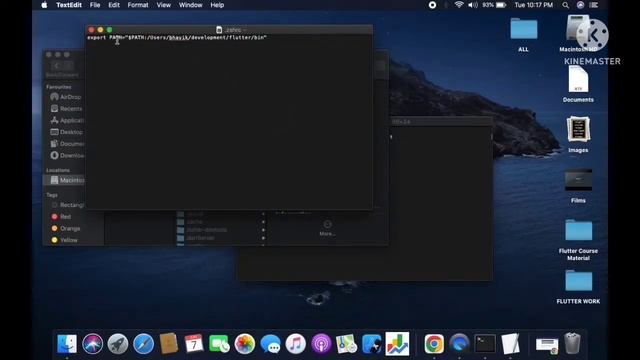Click the export PATH line in editor

click(177, 37)
